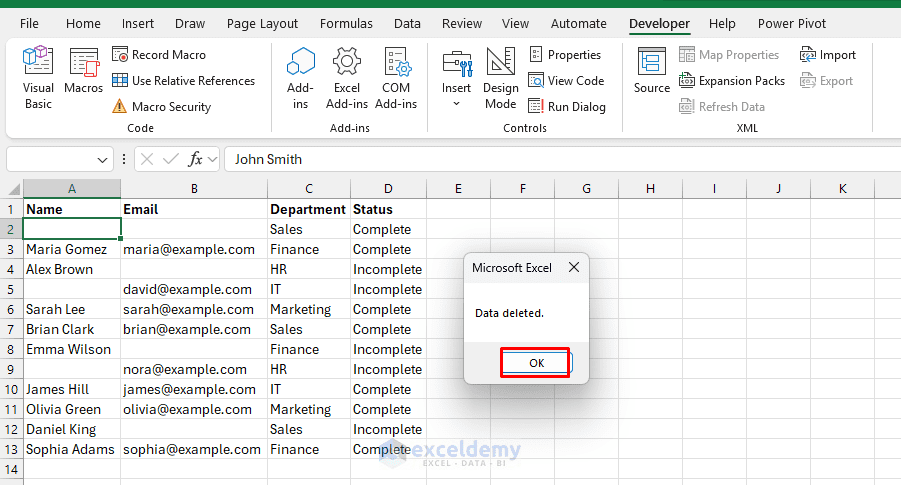Cancel the formula bar entry

click(x=147, y=159)
